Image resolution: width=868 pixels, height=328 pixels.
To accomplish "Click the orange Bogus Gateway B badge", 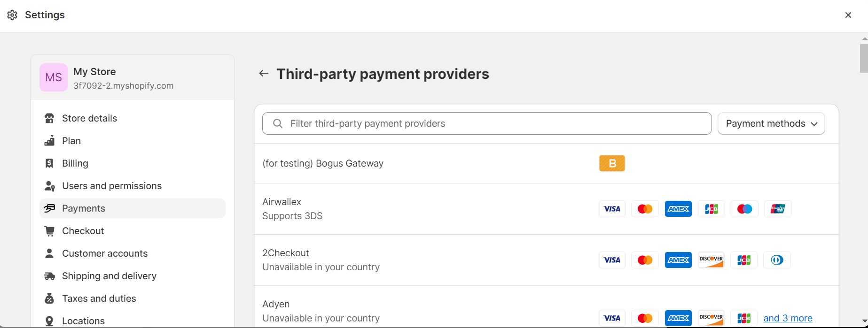I will [612, 163].
